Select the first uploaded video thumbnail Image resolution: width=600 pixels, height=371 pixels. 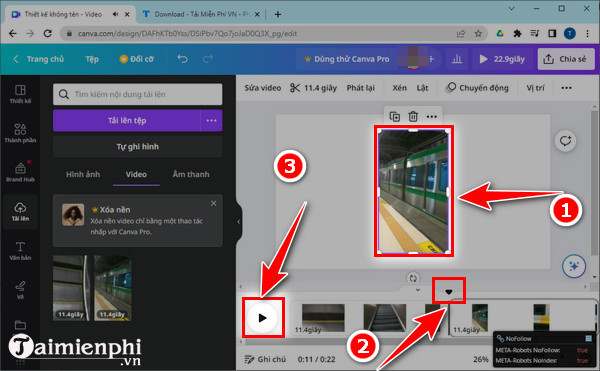click(70, 288)
